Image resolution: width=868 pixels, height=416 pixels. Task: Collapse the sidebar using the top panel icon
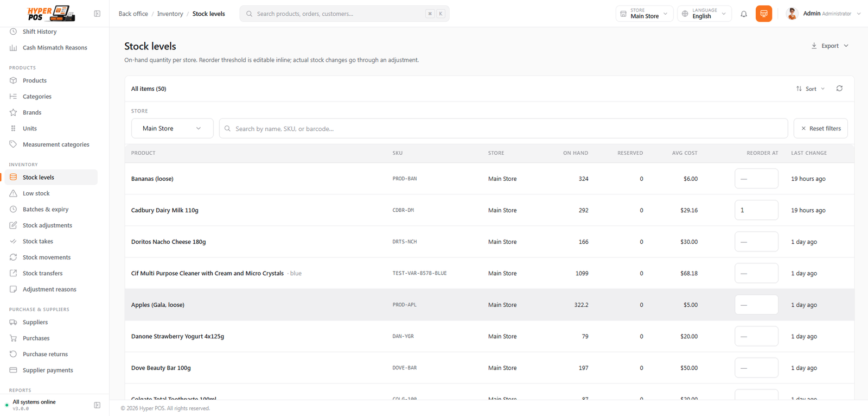97,14
